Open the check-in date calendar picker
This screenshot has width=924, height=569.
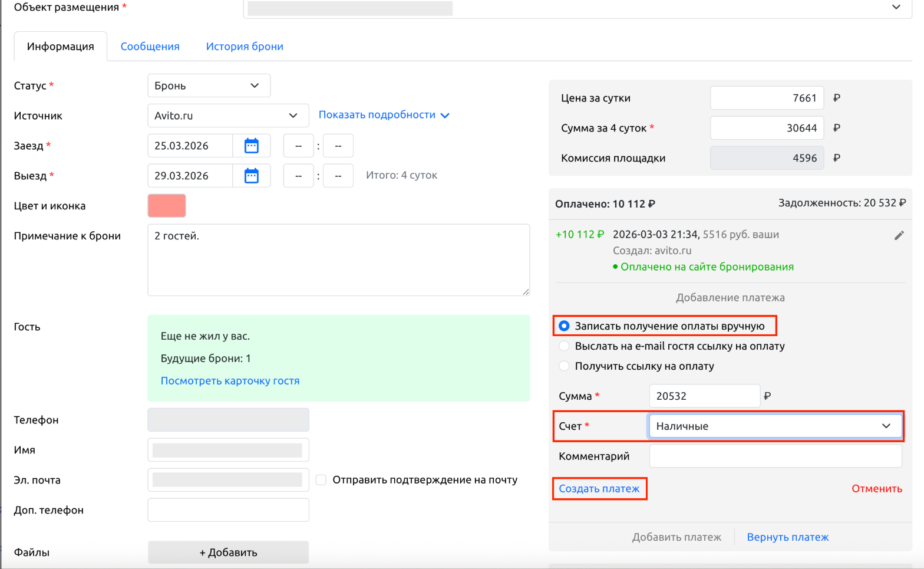tap(252, 146)
